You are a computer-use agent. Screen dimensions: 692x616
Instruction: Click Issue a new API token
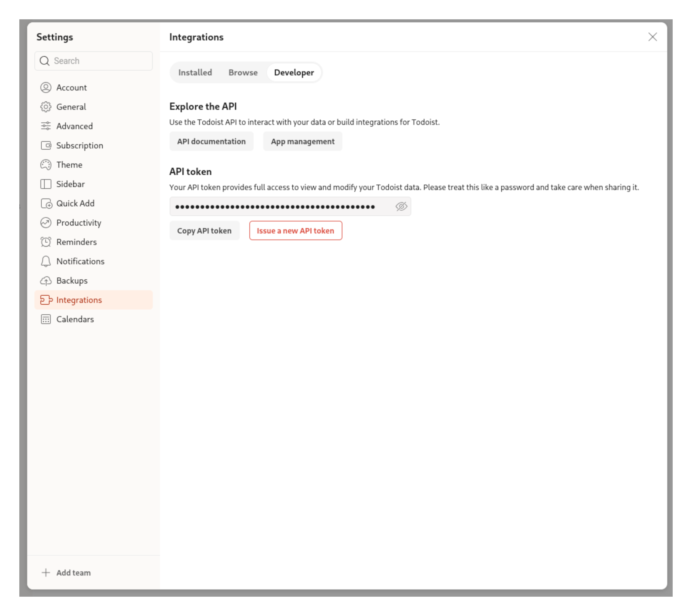point(295,230)
